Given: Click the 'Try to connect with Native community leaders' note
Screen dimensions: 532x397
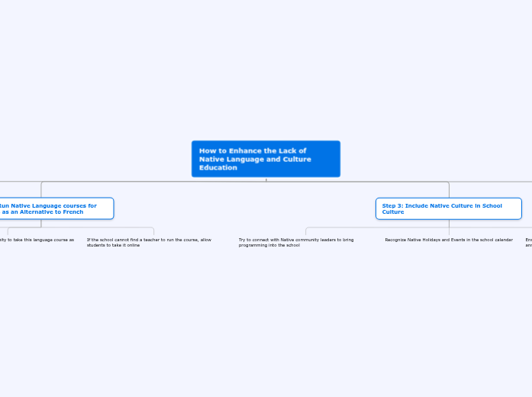Looking at the screenshot, I should (x=296, y=242).
